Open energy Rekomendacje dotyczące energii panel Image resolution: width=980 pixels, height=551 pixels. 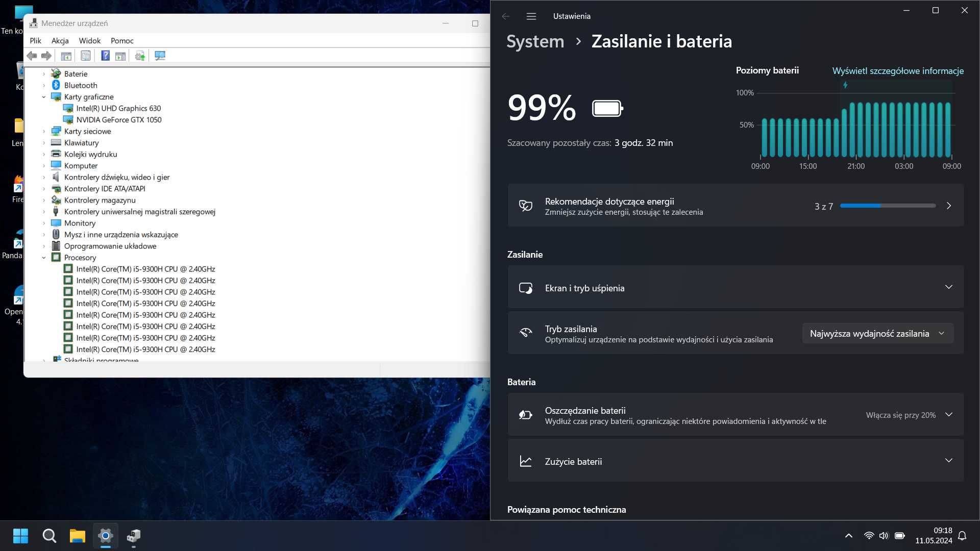(x=736, y=206)
